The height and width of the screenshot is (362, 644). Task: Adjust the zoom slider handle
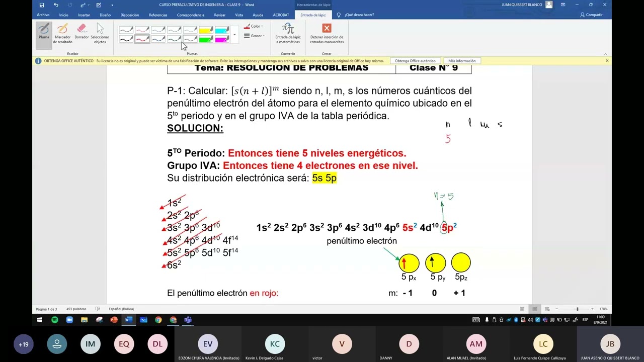[578, 309]
